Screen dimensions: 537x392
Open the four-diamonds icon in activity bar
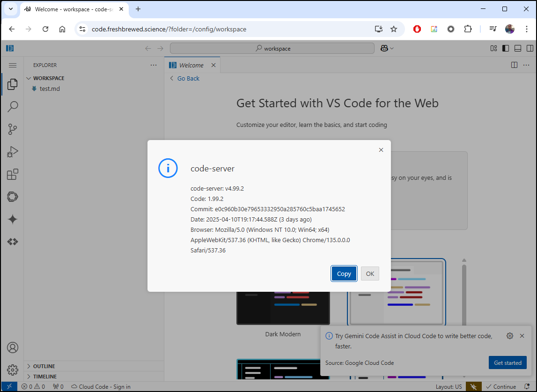[12, 242]
